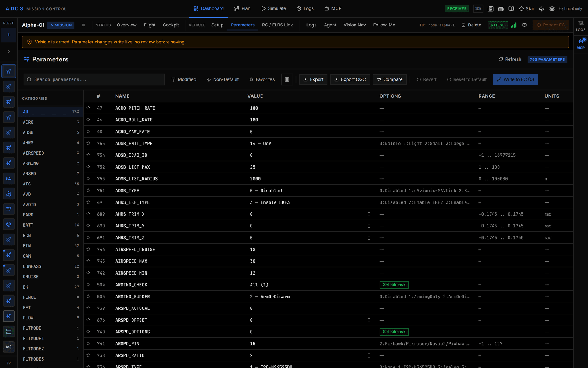Open ADSB_TYPE value 0 – Disabled

pos(266,191)
